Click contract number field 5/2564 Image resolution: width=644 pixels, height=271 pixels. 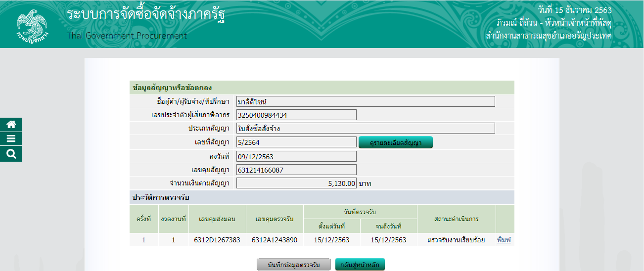pyautogui.click(x=296, y=142)
